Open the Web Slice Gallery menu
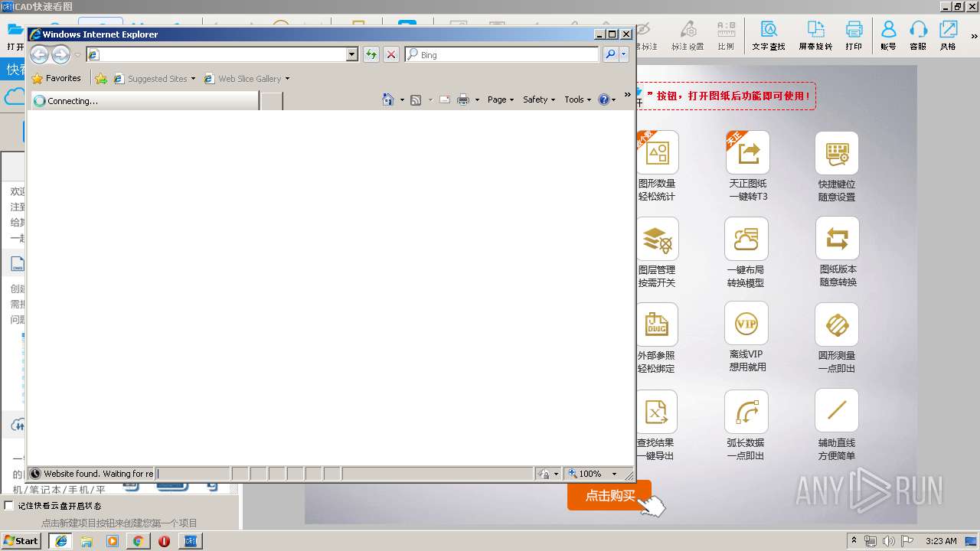Image resolution: width=980 pixels, height=551 pixels. [x=247, y=78]
